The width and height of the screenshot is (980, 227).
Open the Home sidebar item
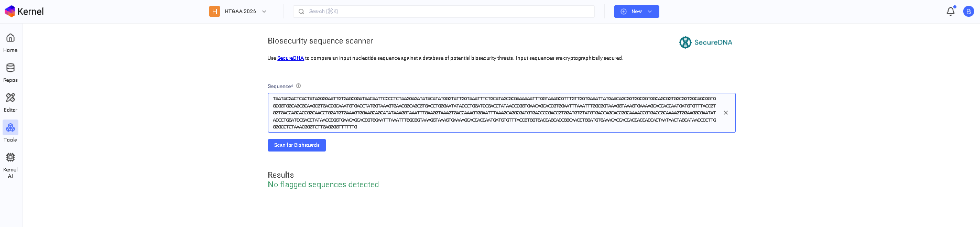tap(10, 43)
